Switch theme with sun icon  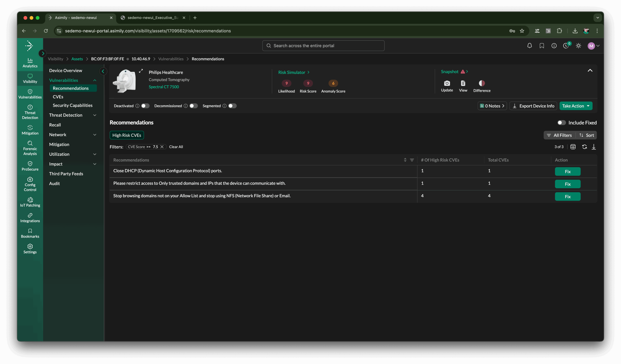pos(579,46)
